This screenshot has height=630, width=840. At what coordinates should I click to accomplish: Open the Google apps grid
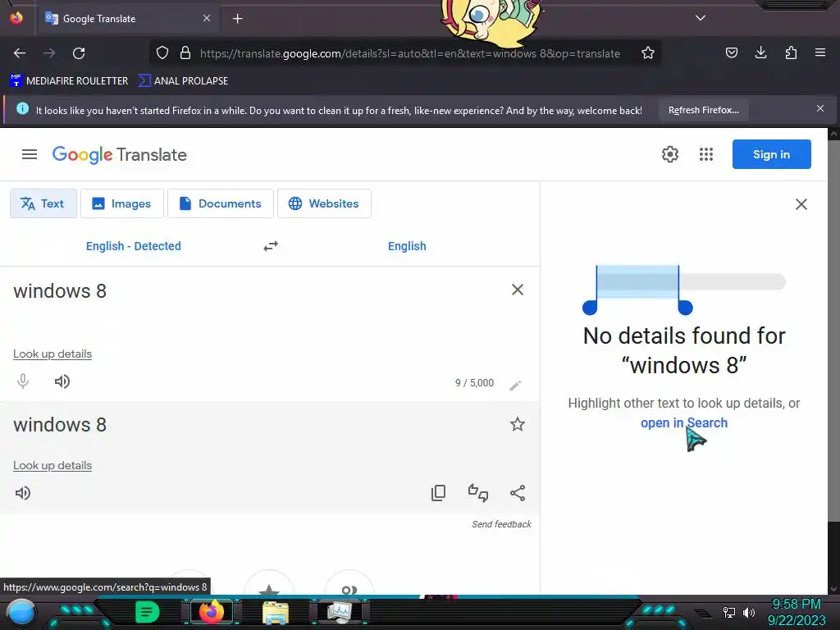click(706, 154)
